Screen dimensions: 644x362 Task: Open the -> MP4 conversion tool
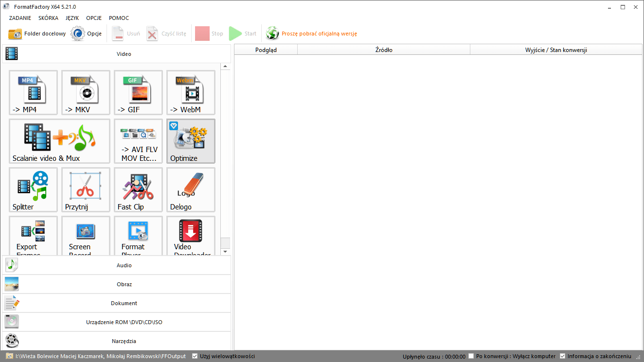tap(33, 92)
